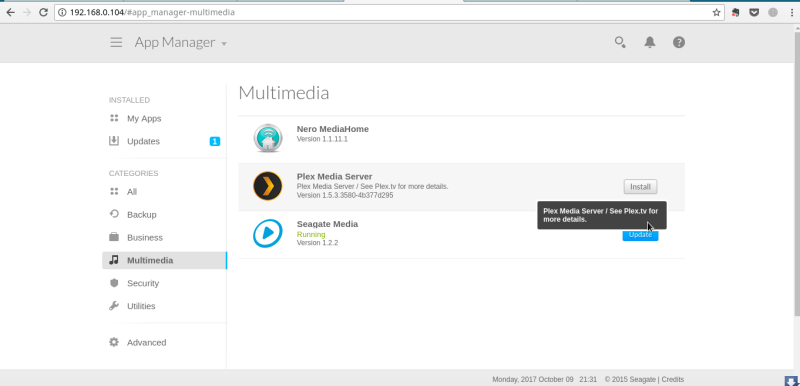Click Plex version 1.5.3.3580 text
800x386 pixels.
pos(345,195)
